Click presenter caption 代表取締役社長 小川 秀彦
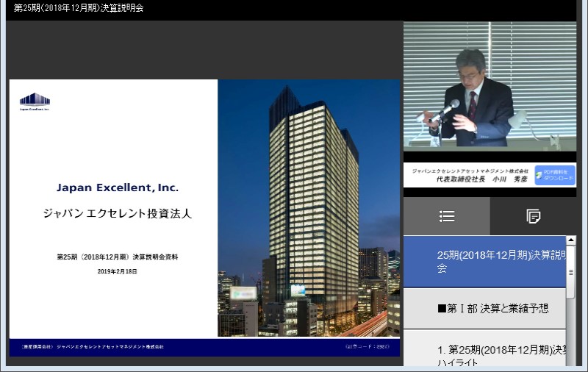The height and width of the screenshot is (372, 588). click(482, 179)
